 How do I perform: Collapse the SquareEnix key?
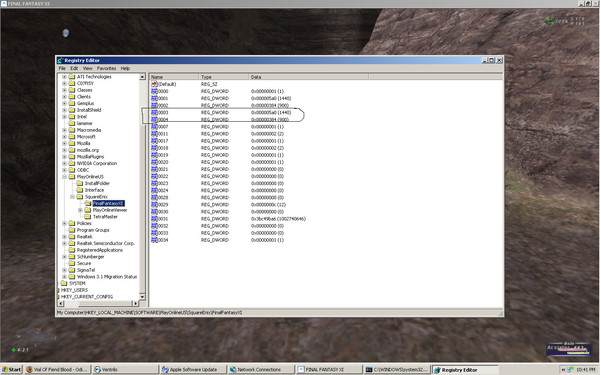click(x=72, y=197)
